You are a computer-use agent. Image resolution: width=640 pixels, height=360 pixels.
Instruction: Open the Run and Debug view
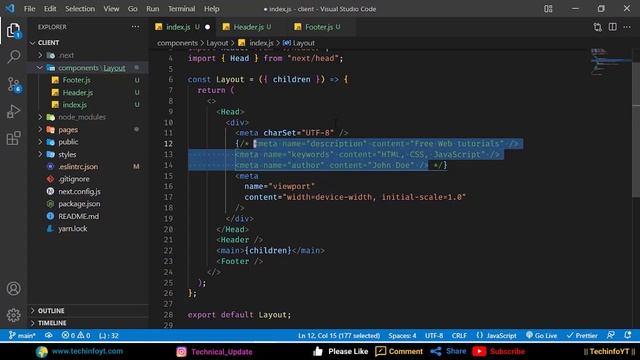13,111
